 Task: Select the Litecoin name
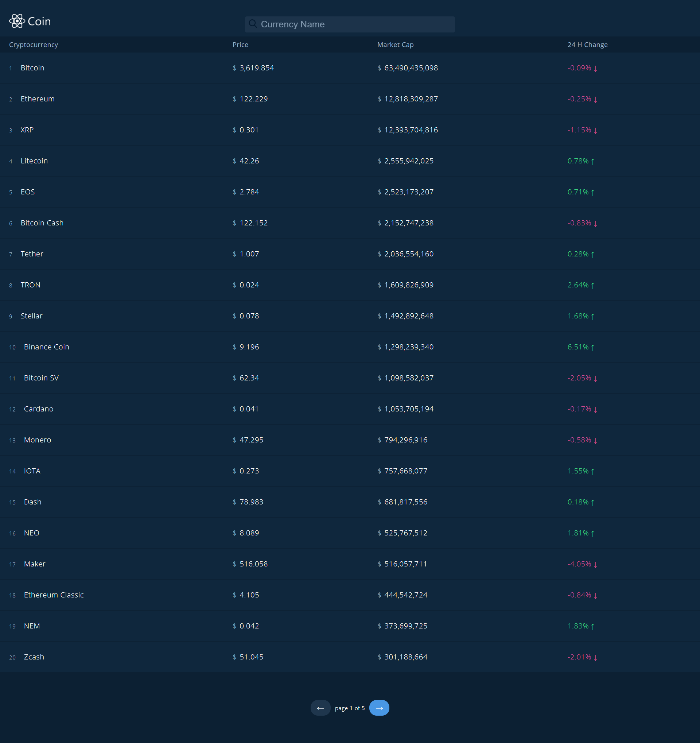coord(34,161)
